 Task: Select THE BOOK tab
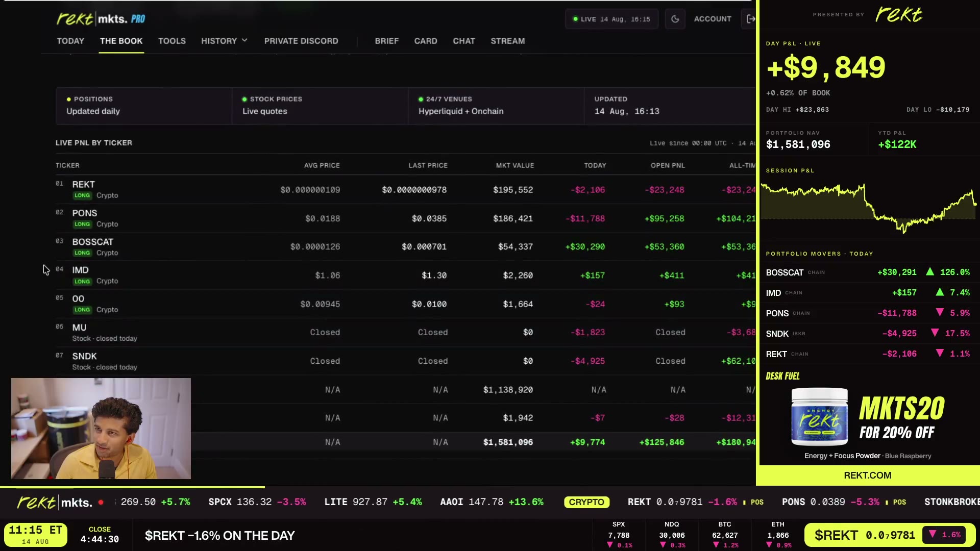coord(121,41)
